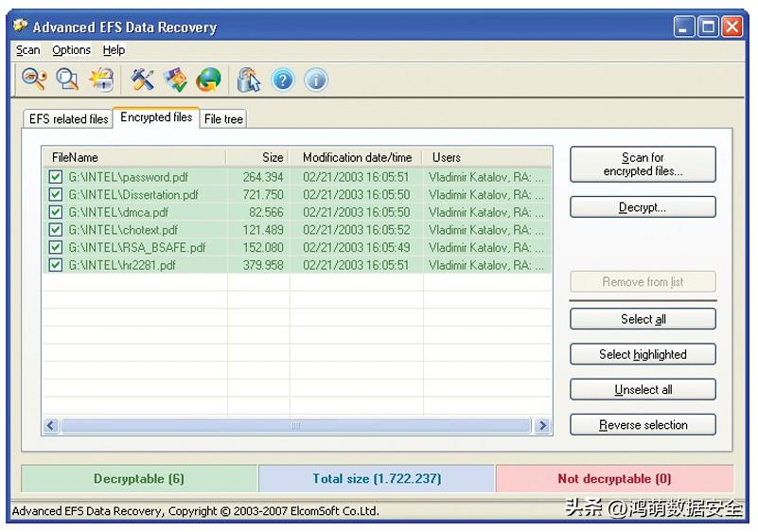
Task: Select the G:\INTEL\chotext.pdf file name
Action: pos(123,230)
